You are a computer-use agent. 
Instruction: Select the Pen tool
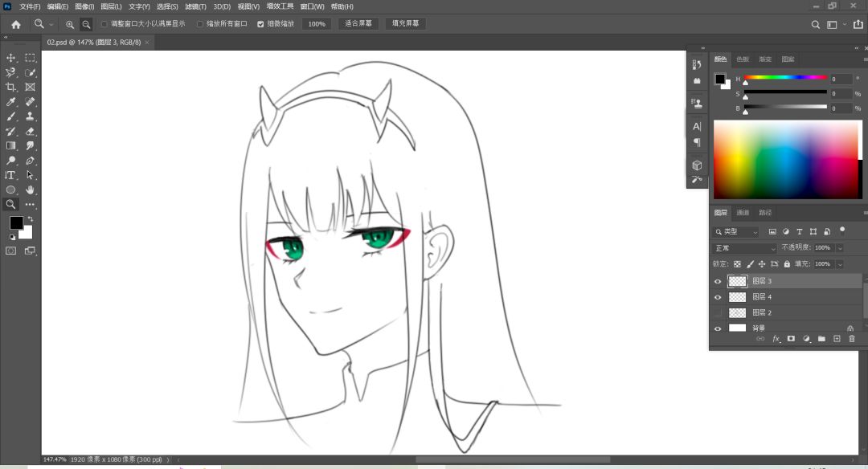point(30,161)
